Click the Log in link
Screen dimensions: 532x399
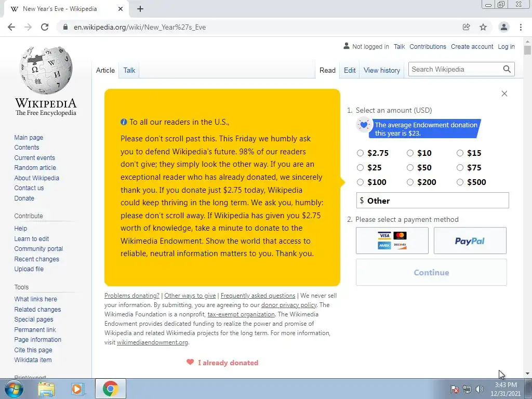pos(506,46)
